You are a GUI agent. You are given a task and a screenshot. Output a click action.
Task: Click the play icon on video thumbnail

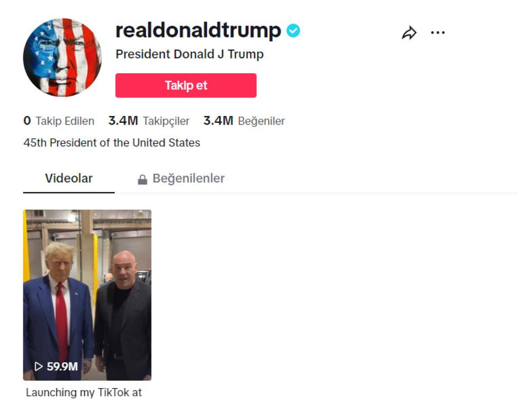39,367
